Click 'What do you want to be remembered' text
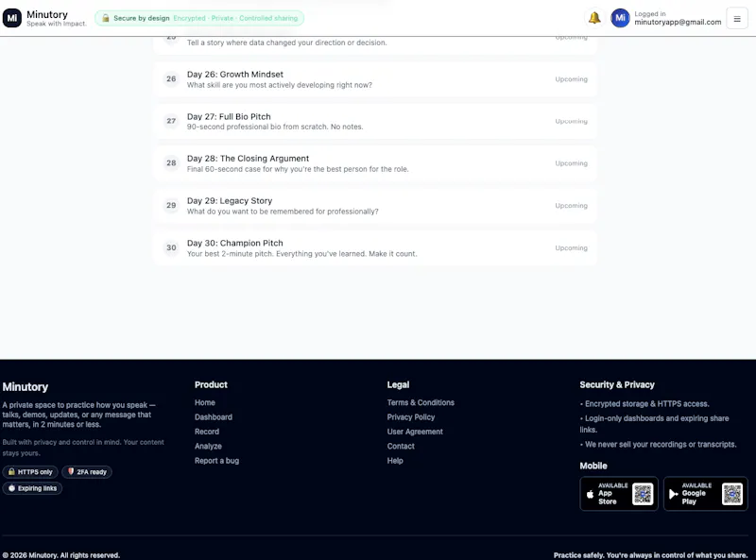Image resolution: width=756 pixels, height=560 pixels. click(x=283, y=212)
